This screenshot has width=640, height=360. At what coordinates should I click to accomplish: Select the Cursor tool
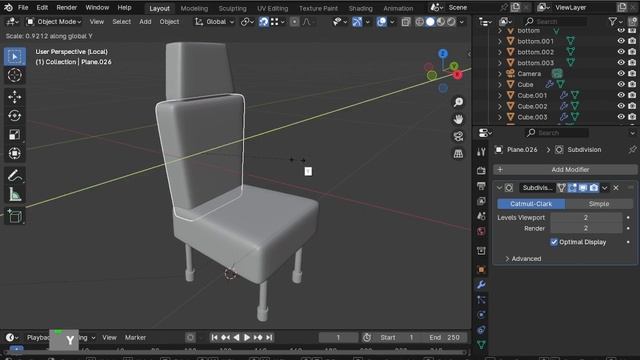coord(15,75)
